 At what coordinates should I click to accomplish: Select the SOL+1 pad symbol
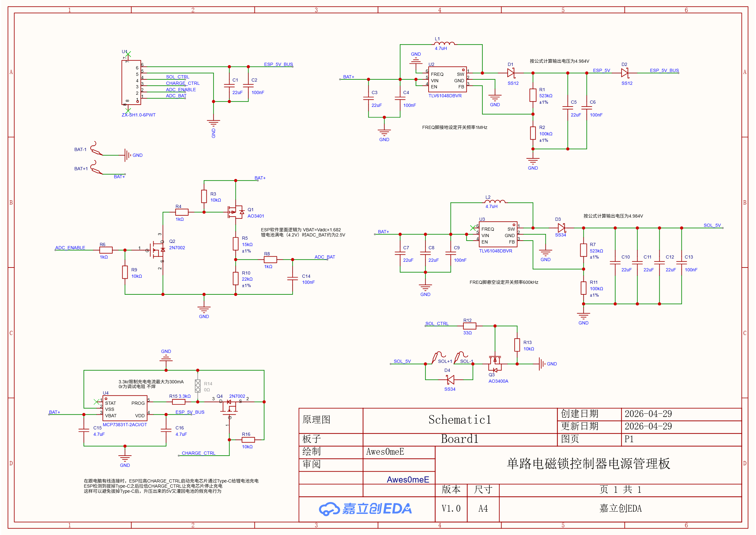point(438,358)
